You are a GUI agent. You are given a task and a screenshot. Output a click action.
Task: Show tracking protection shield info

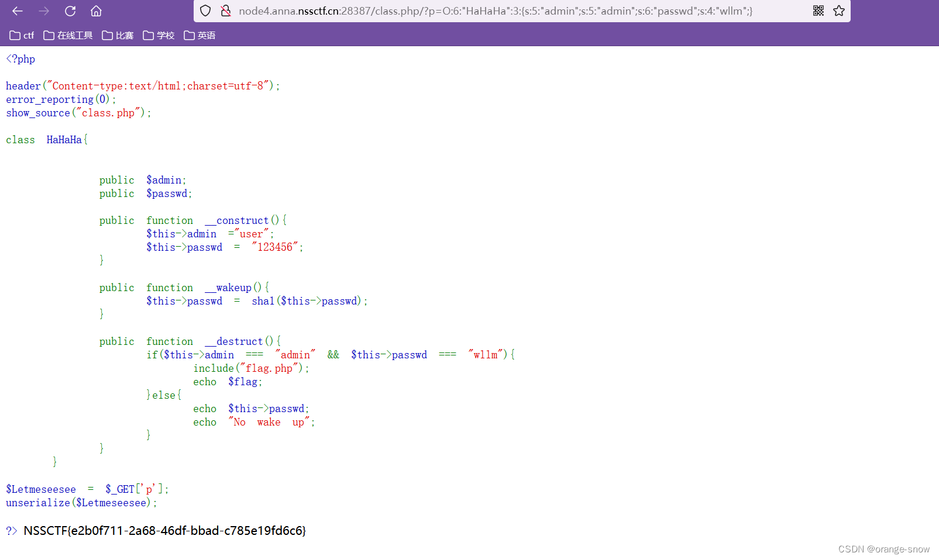[x=205, y=11]
